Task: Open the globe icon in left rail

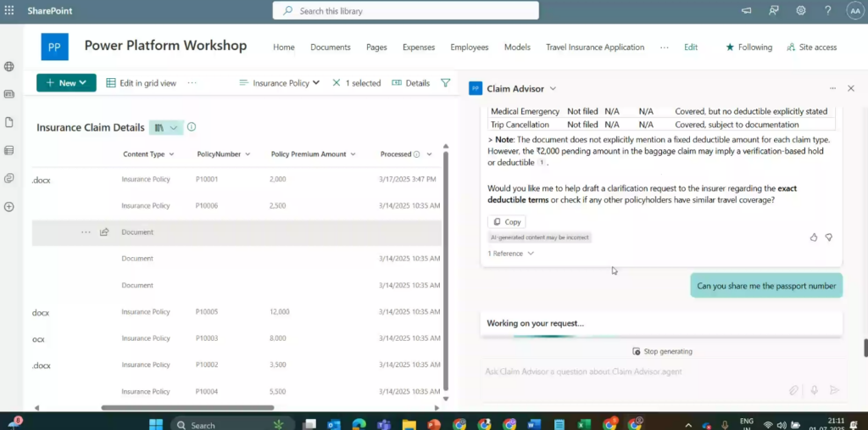Action: 8,66
